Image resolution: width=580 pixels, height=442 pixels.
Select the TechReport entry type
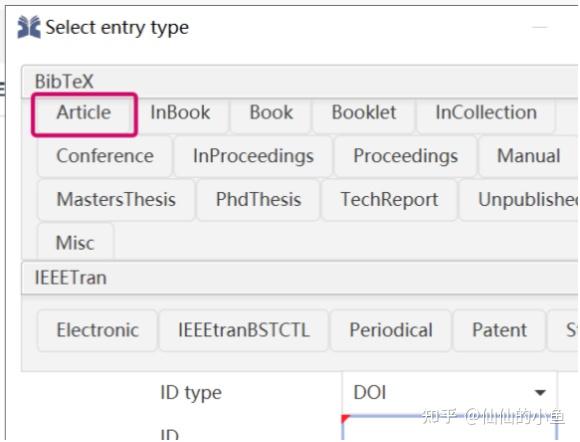pyautogui.click(x=389, y=200)
